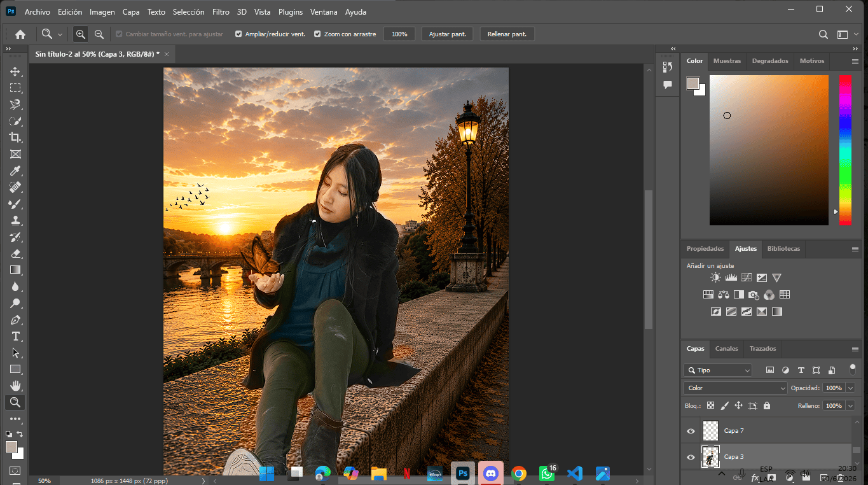Activate the Hand tool
Viewport: 868px width, 485px height.
point(15,386)
